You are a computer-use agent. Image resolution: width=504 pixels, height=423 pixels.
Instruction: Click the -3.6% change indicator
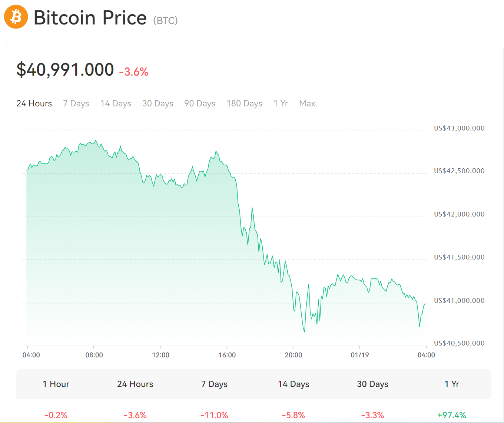coord(133,72)
